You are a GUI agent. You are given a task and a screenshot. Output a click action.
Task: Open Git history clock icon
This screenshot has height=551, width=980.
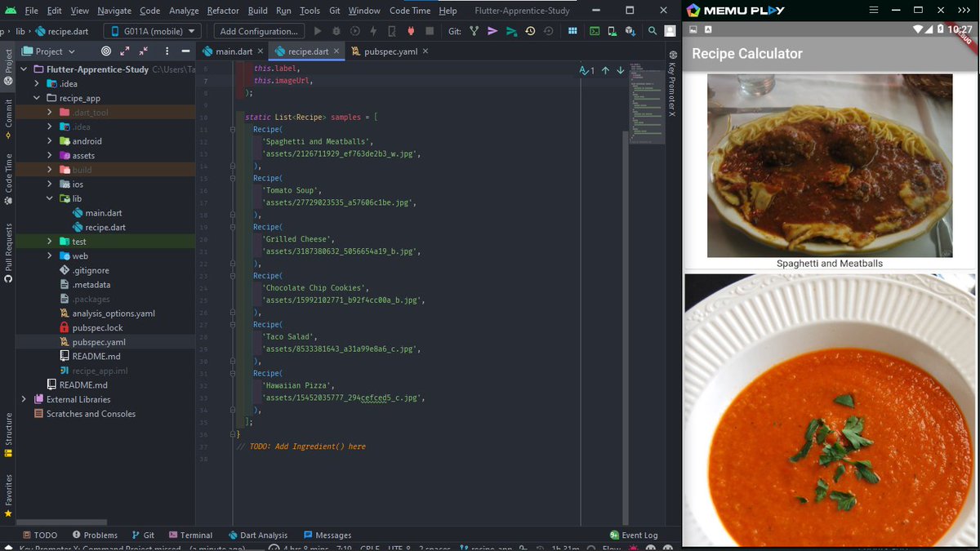(x=530, y=31)
